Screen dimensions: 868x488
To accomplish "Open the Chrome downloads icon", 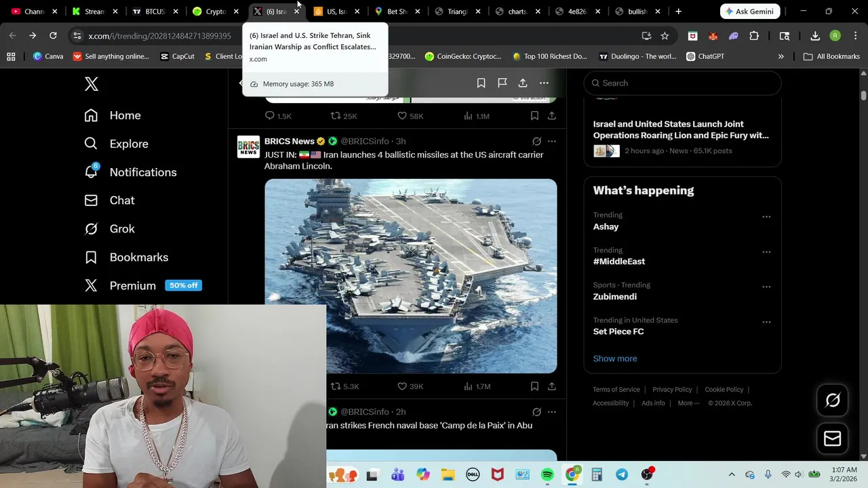I will pos(815,36).
